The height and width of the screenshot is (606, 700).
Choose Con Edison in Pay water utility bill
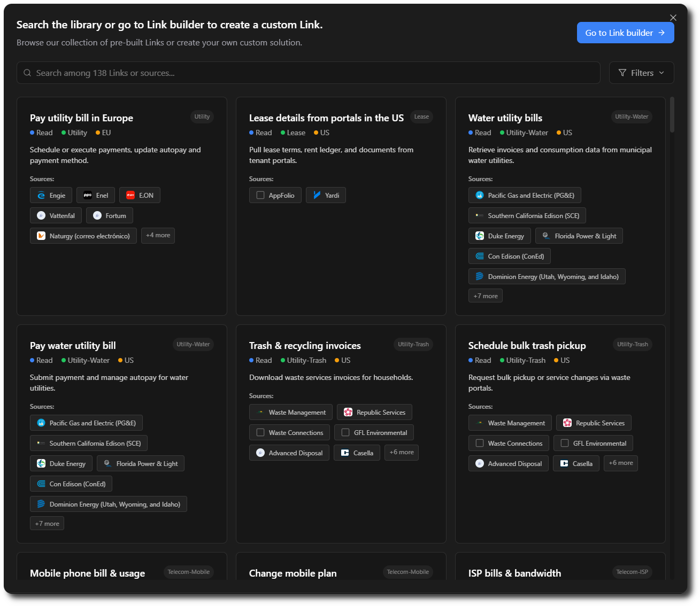71,484
